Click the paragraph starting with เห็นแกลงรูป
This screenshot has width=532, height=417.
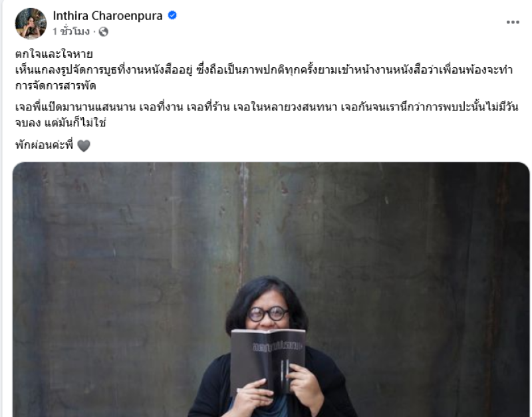pos(263,78)
